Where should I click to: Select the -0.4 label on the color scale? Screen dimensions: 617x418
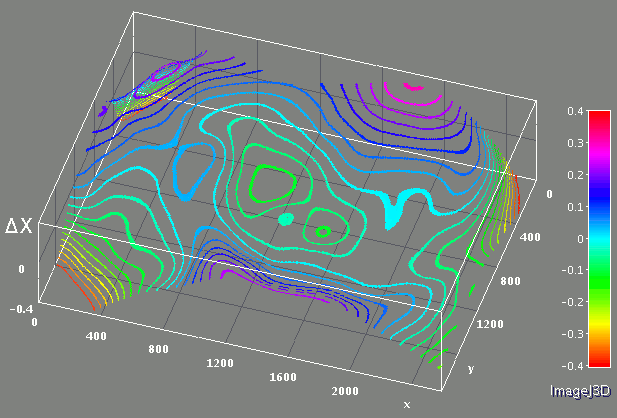pos(572,366)
